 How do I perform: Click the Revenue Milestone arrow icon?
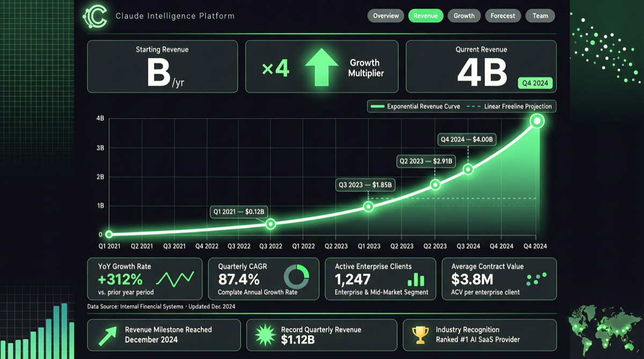point(107,335)
